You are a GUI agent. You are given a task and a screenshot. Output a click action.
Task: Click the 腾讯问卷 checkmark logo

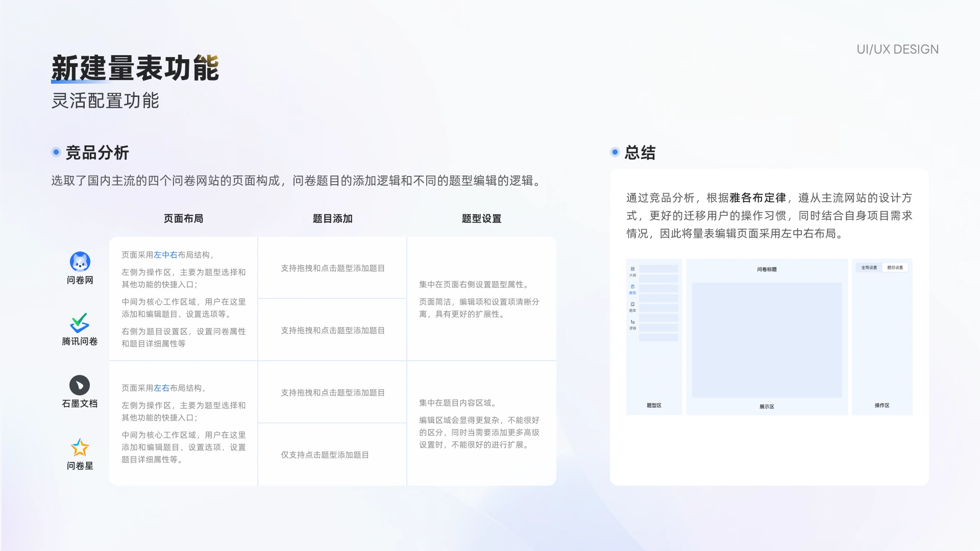point(80,323)
